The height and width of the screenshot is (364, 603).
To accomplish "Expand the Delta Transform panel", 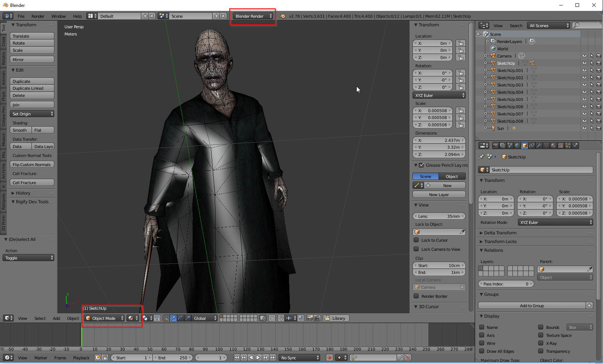I will 500,233.
